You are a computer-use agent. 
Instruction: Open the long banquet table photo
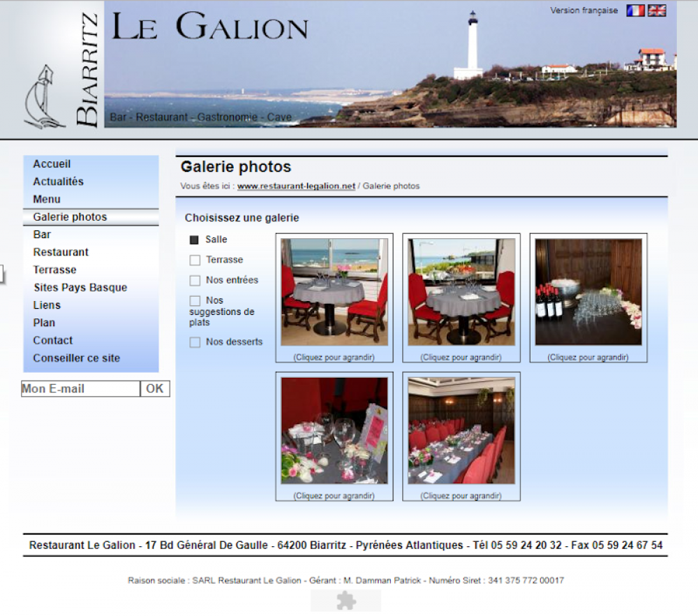pos(461,431)
